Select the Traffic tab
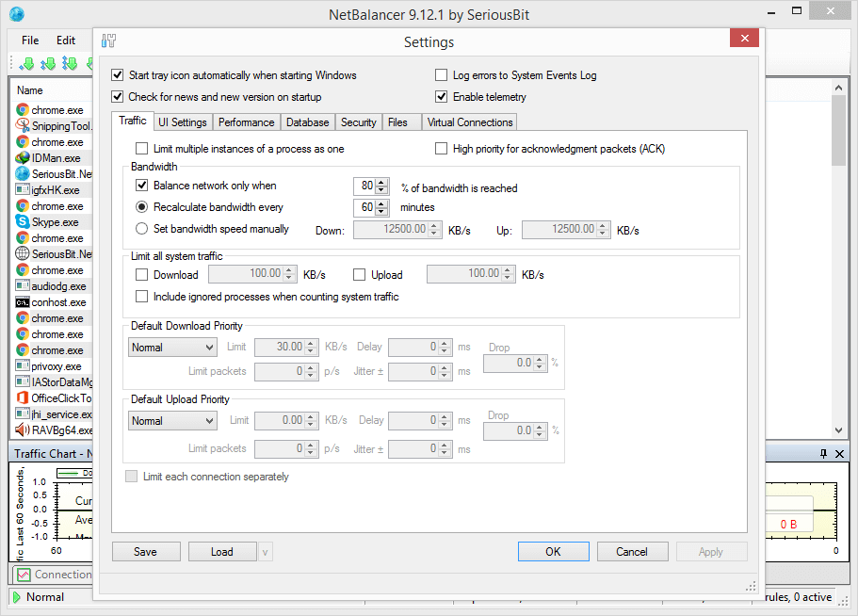 [x=133, y=121]
